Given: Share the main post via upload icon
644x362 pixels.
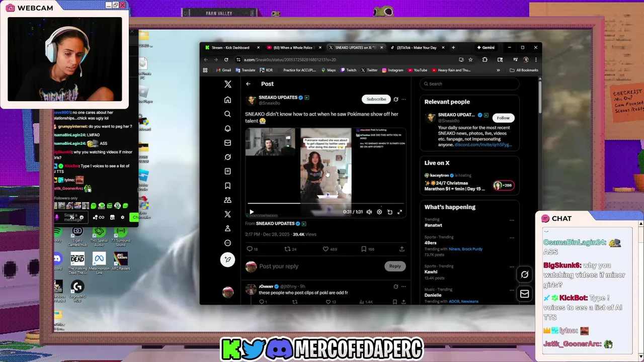Looking at the screenshot, I should [401, 249].
